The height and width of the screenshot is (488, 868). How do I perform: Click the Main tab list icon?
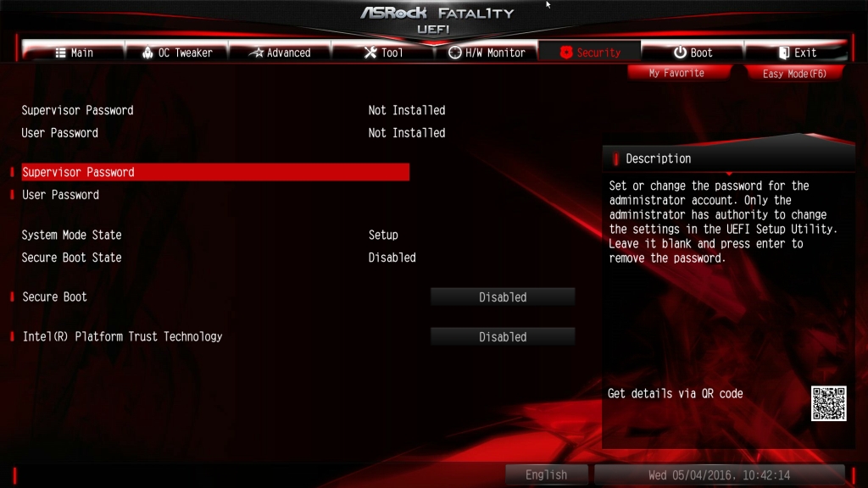[x=60, y=53]
